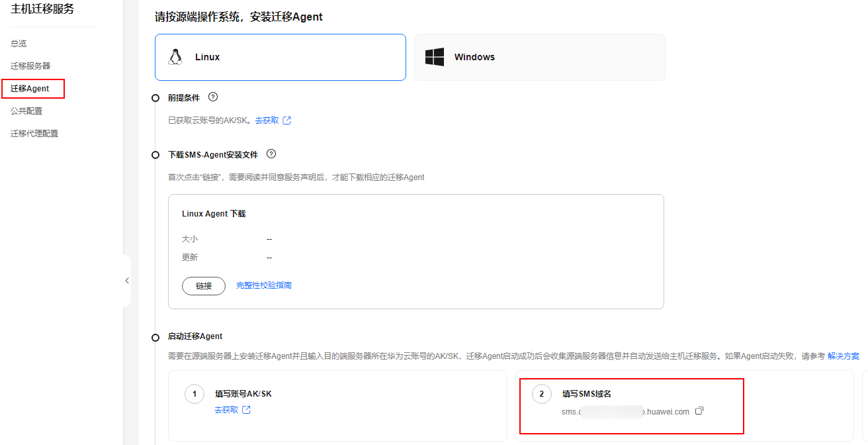Viewport: 868px width, 445px height.
Task: Open help tooltip beside 前提条件
Action: 213,97
